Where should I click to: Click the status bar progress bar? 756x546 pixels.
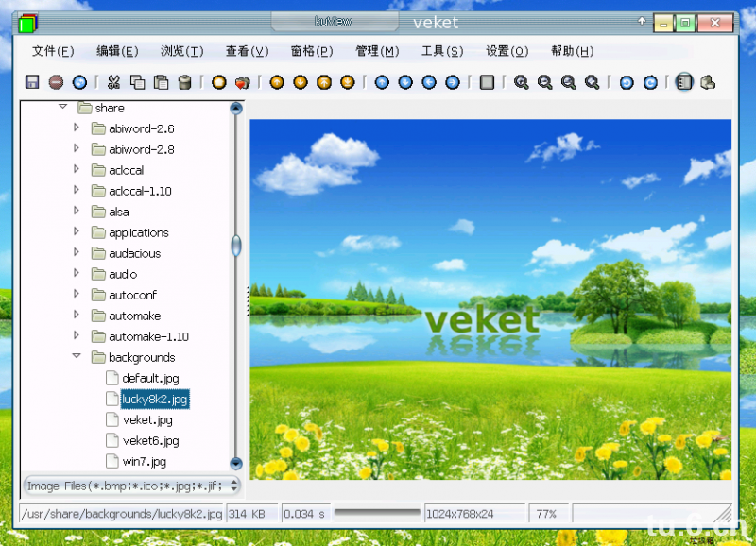(x=377, y=512)
